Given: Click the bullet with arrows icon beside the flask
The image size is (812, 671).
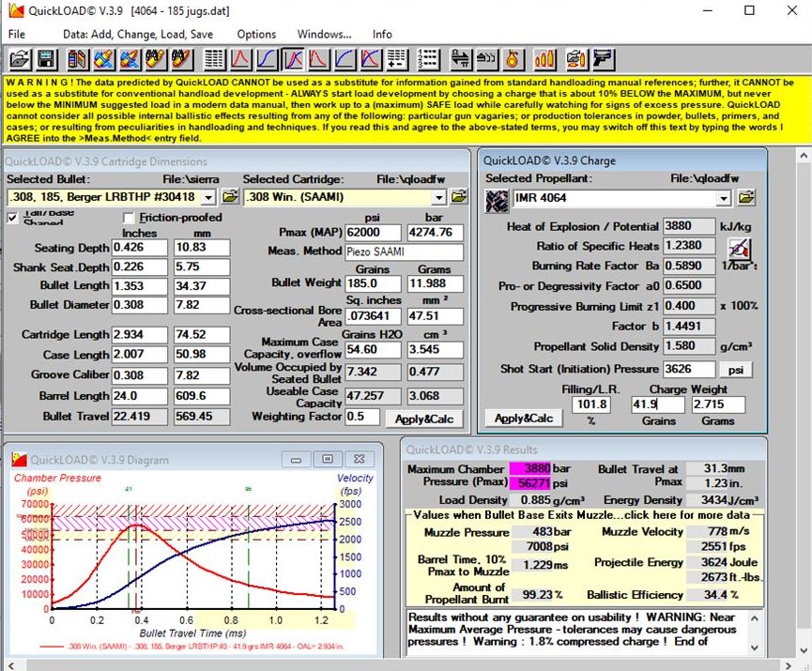Looking at the screenshot, I should click(486, 59).
